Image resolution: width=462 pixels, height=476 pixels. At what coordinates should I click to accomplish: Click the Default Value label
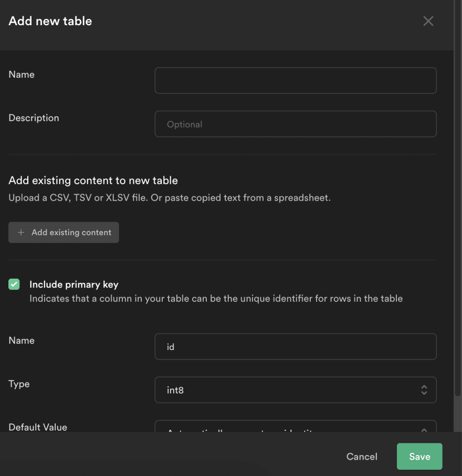(x=38, y=427)
